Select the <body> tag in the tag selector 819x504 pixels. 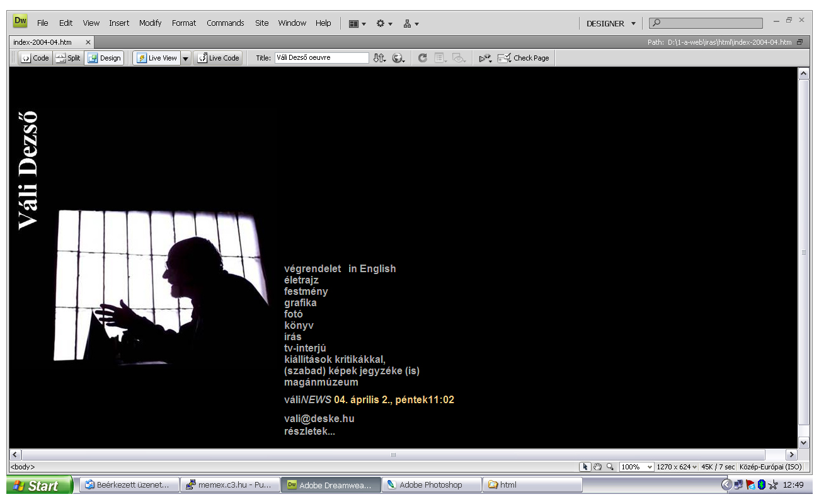click(23, 467)
